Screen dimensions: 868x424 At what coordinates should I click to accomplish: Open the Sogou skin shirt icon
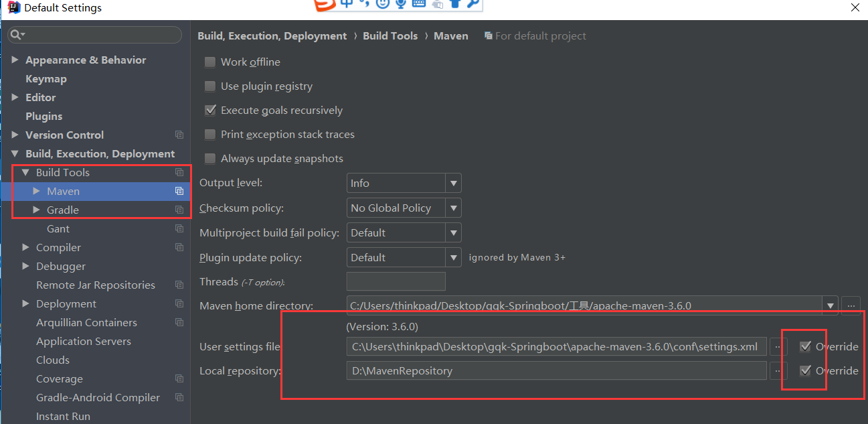click(x=455, y=3)
